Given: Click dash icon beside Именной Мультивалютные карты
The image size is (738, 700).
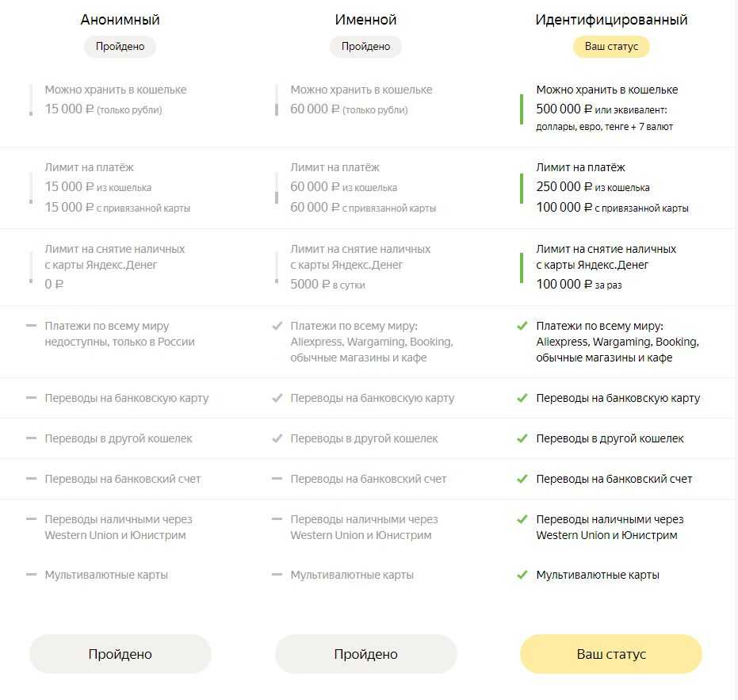Looking at the screenshot, I should pos(277,575).
